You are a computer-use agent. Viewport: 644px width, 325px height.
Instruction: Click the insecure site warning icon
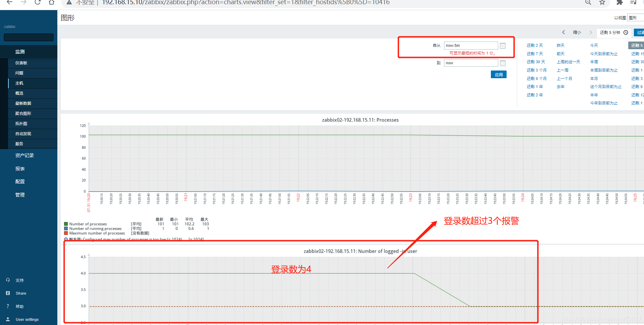pyautogui.click(x=69, y=2)
